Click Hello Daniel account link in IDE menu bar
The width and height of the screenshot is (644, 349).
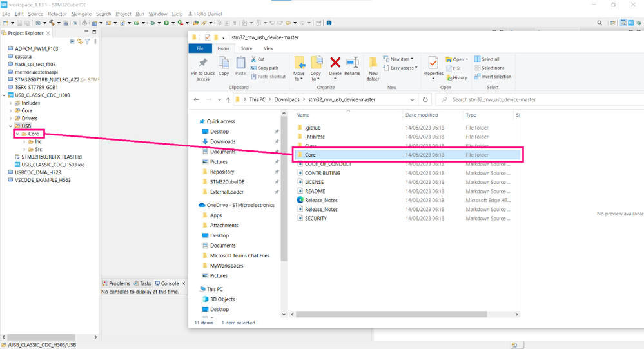point(204,14)
